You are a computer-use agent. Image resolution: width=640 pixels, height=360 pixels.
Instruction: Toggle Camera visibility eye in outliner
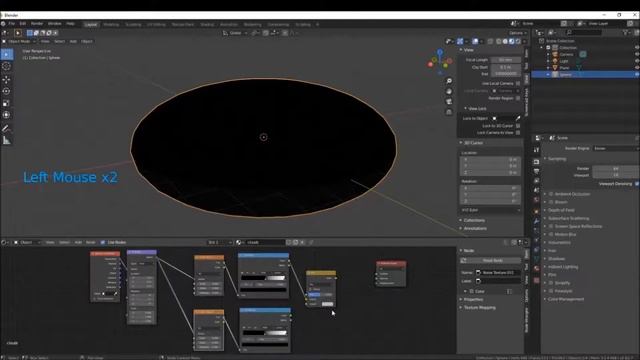click(x=637, y=54)
